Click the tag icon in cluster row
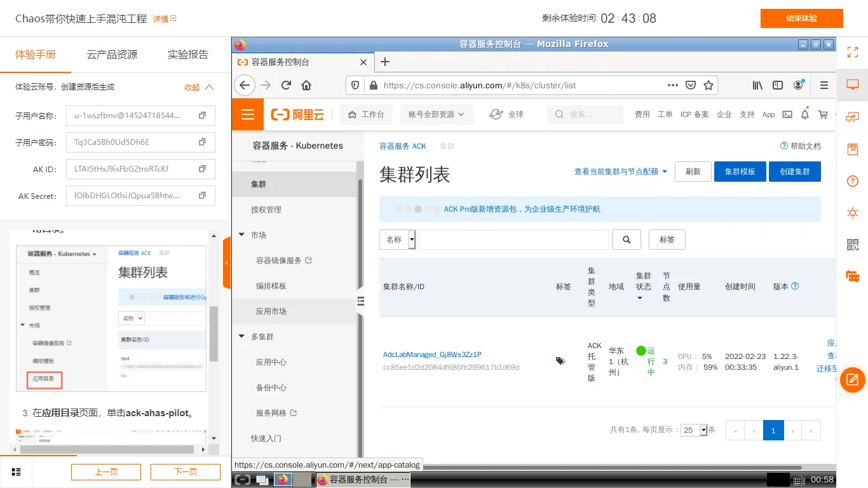The width and height of the screenshot is (868, 488). [560, 361]
